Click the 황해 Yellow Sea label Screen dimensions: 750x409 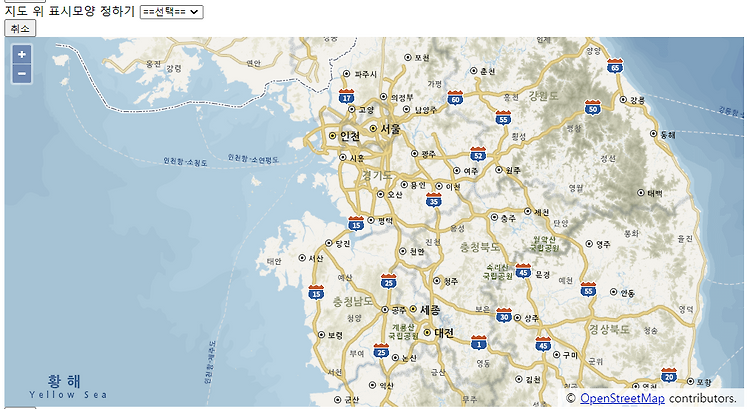point(67,387)
